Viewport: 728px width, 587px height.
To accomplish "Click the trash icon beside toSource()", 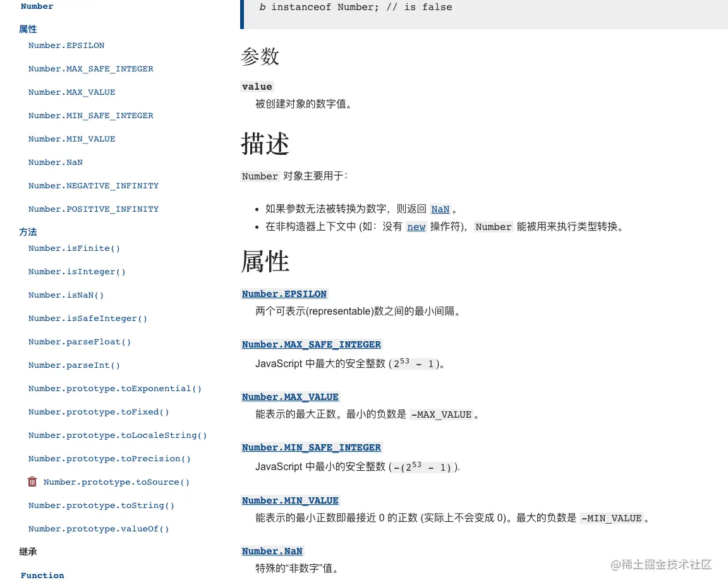I will pos(32,481).
